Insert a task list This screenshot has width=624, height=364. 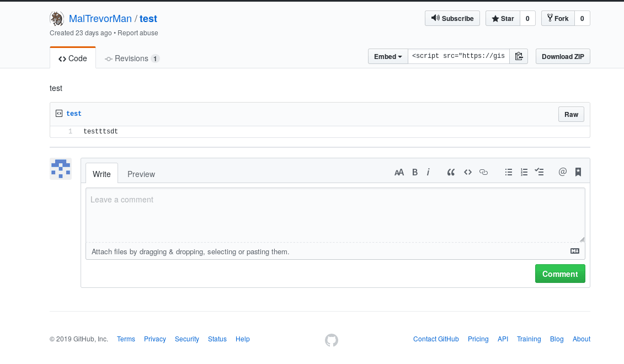(x=539, y=172)
